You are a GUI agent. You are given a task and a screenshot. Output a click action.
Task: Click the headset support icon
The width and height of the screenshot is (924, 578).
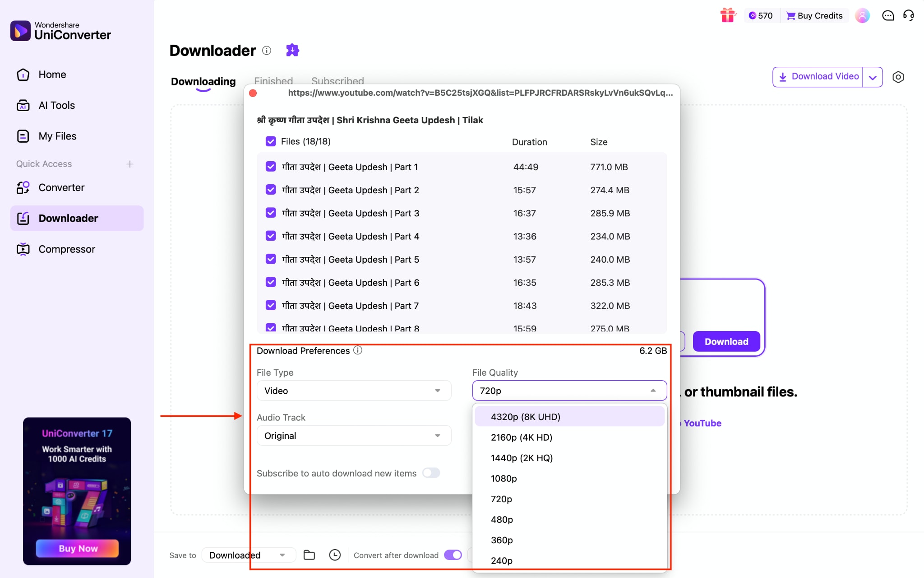[909, 15]
